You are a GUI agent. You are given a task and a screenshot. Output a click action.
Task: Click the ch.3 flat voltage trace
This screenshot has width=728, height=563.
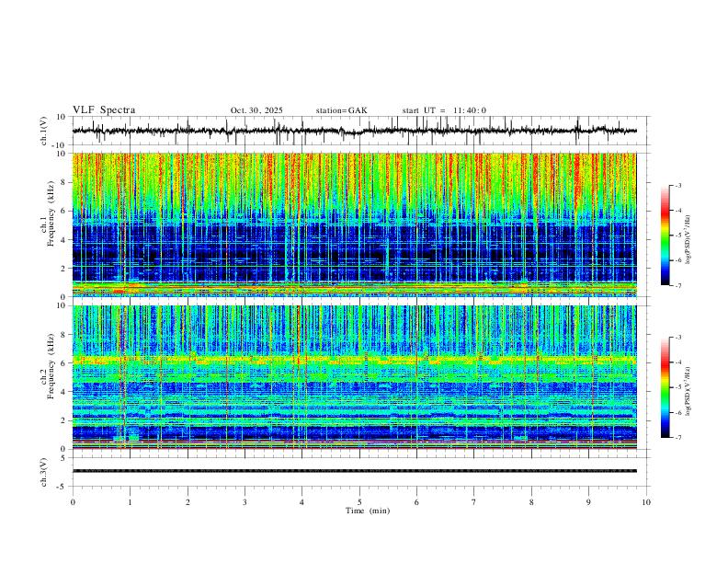click(354, 471)
